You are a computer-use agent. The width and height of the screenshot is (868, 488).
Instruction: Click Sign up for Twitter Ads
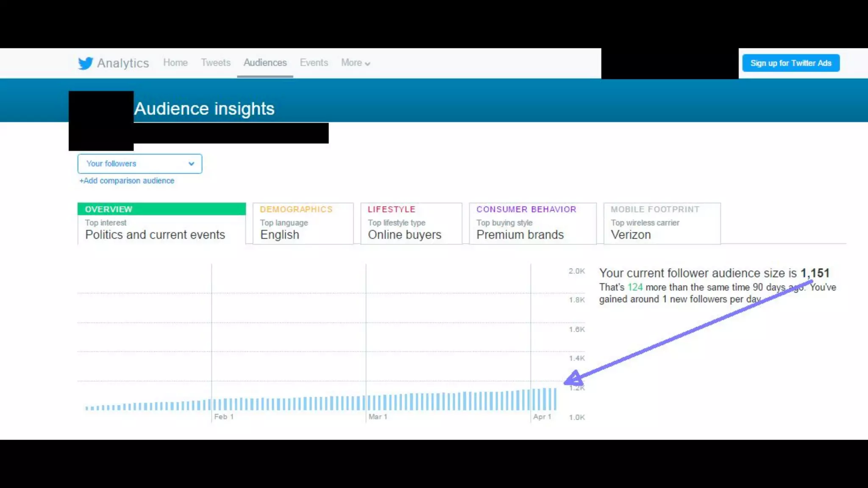tap(790, 63)
